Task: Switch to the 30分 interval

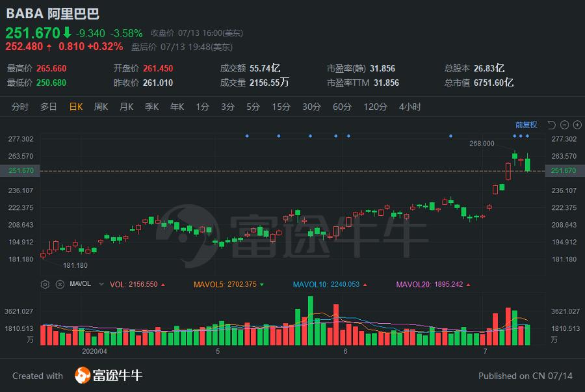Action: click(311, 107)
